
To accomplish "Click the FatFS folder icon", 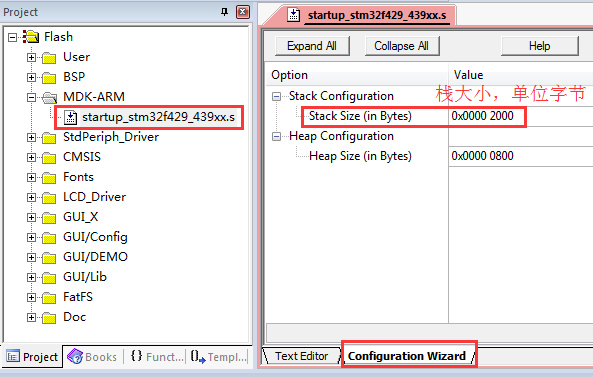I will (x=49, y=298).
